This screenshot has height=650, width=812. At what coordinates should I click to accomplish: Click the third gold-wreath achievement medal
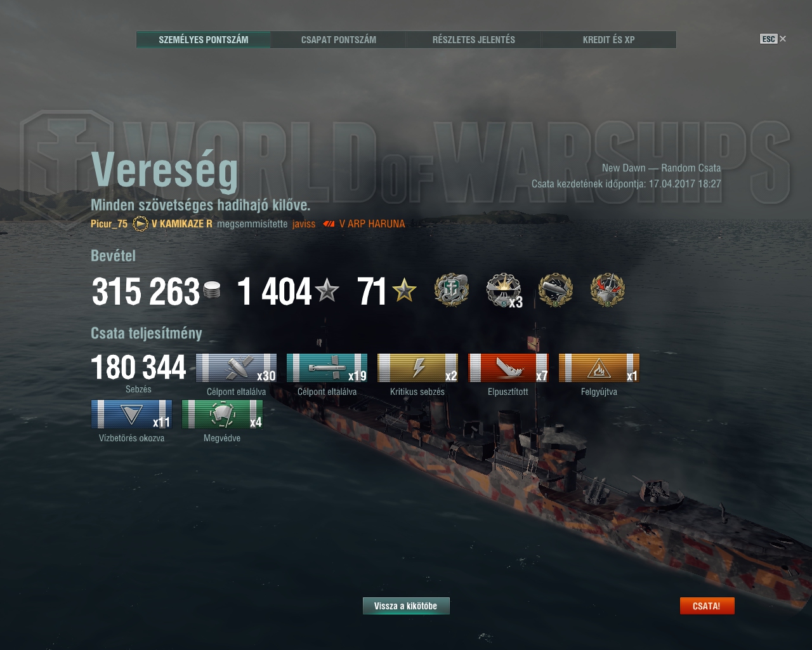click(x=556, y=290)
